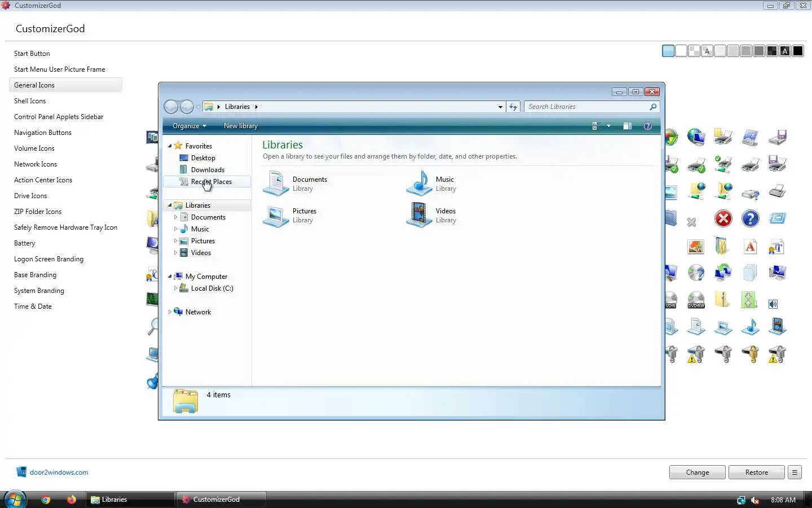Select the gold padlock locked drive icon

pos(750,354)
